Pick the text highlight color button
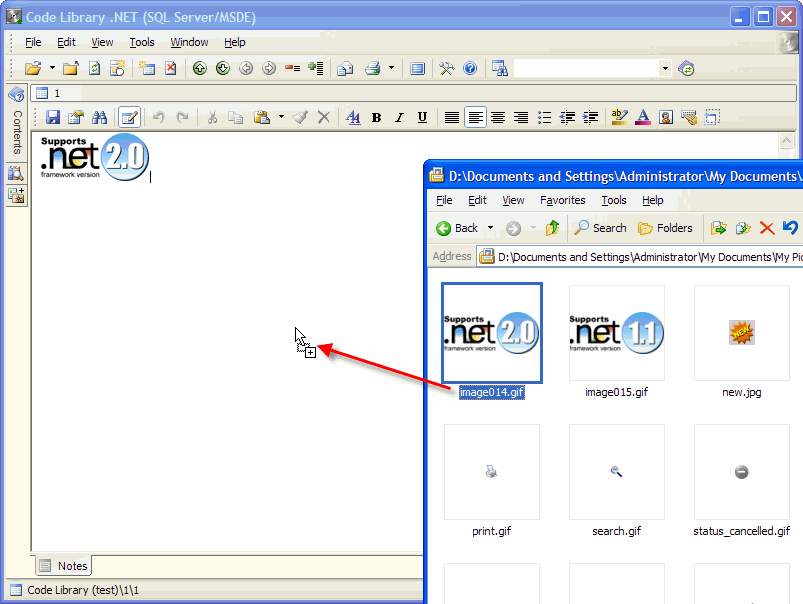 [x=620, y=117]
